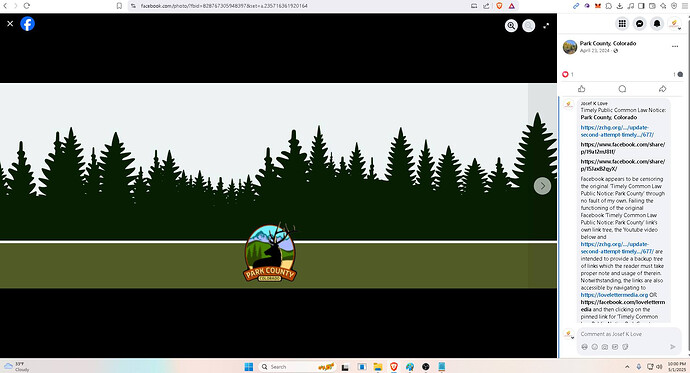Open the Brave wallet icon
Image resolution: width=690 pixels, height=373 pixels.
point(652,6)
